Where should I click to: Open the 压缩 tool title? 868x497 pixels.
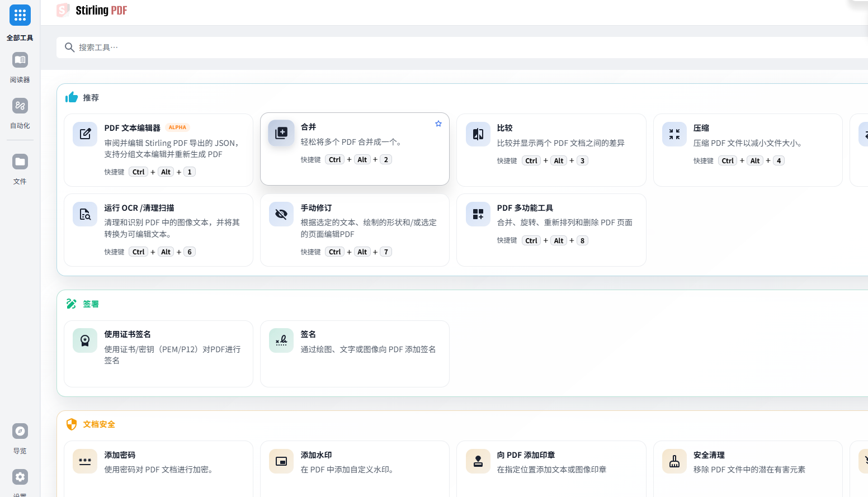point(701,128)
